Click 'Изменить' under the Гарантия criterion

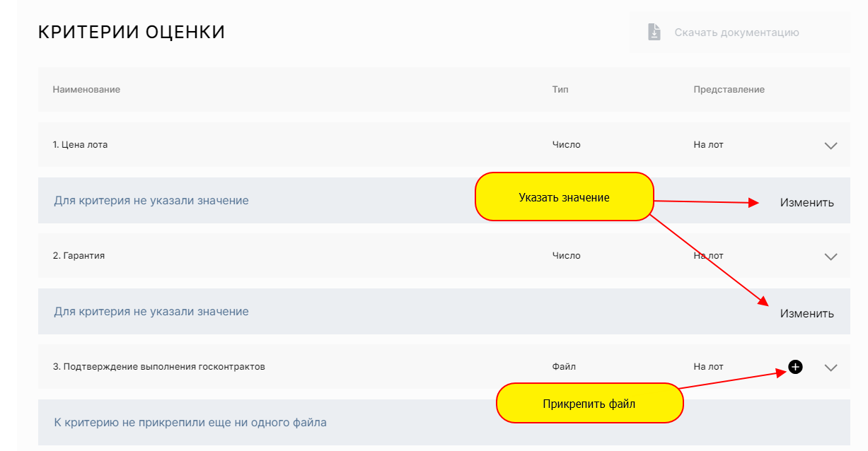(806, 314)
